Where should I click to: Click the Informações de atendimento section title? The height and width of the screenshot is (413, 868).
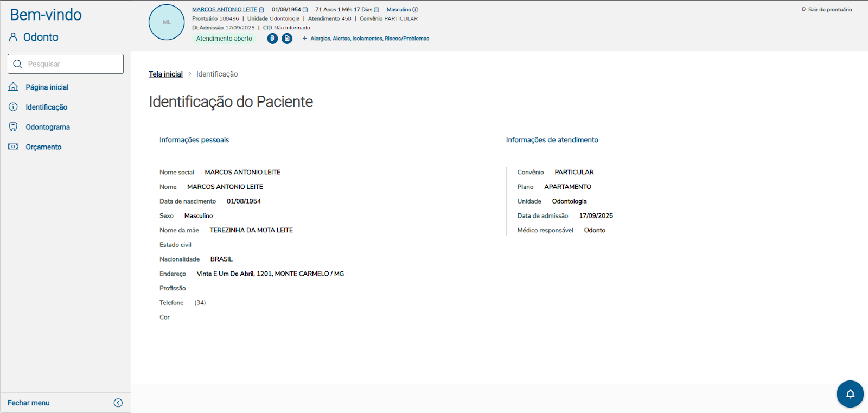552,140
